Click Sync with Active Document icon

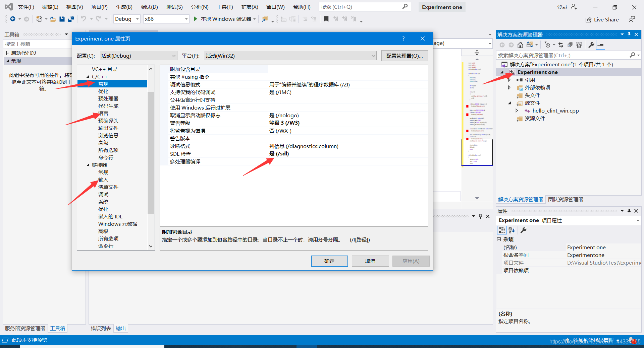pos(561,45)
